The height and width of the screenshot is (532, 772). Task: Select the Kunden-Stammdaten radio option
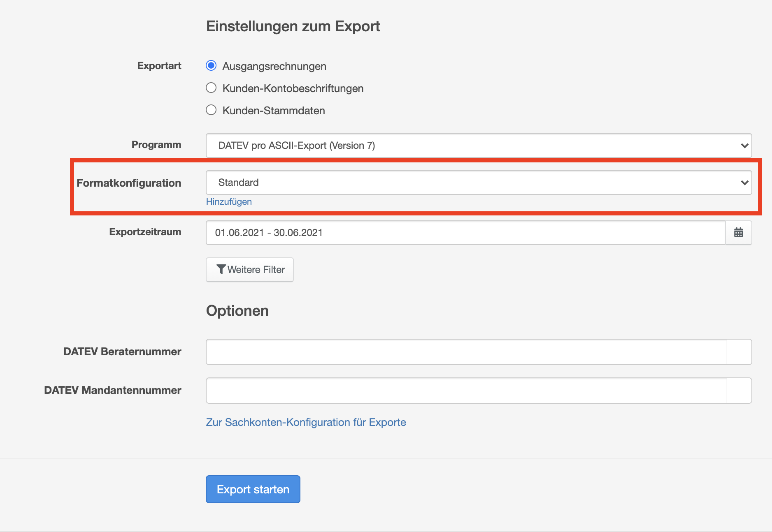[211, 110]
